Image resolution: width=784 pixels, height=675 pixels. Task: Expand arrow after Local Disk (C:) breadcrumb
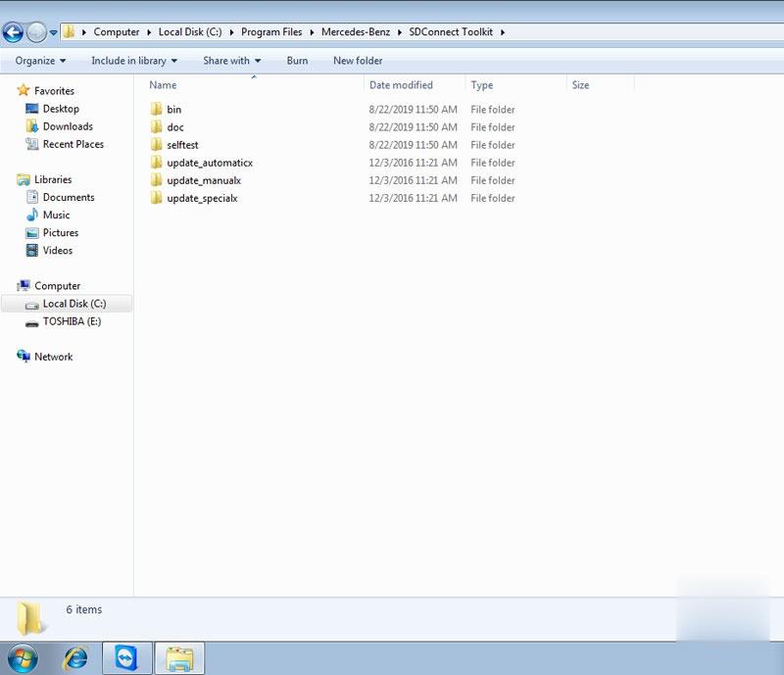tap(231, 32)
